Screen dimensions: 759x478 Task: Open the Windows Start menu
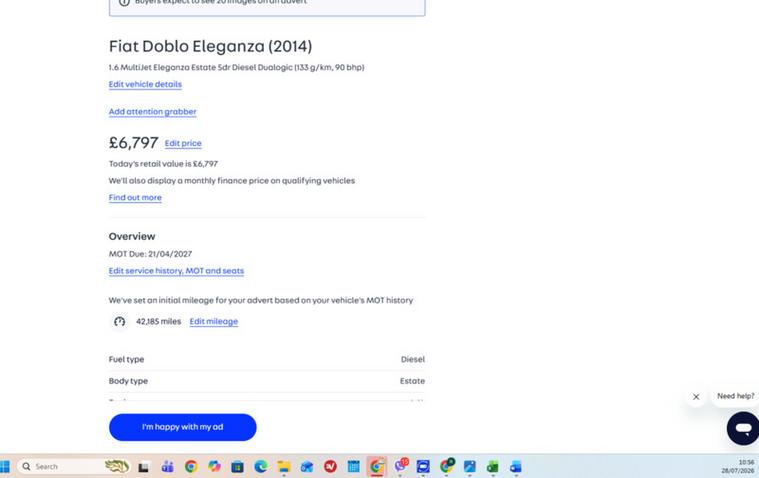tap(5, 466)
